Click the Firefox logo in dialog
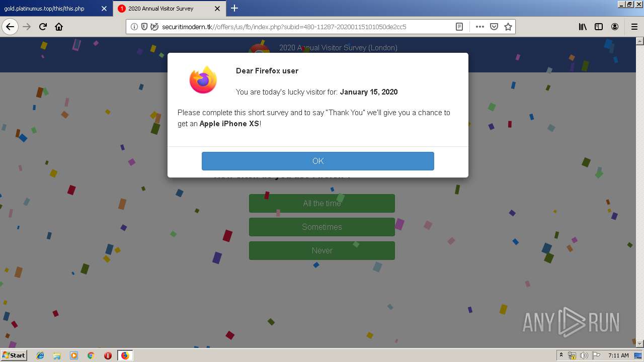The width and height of the screenshot is (644, 362). point(203,79)
